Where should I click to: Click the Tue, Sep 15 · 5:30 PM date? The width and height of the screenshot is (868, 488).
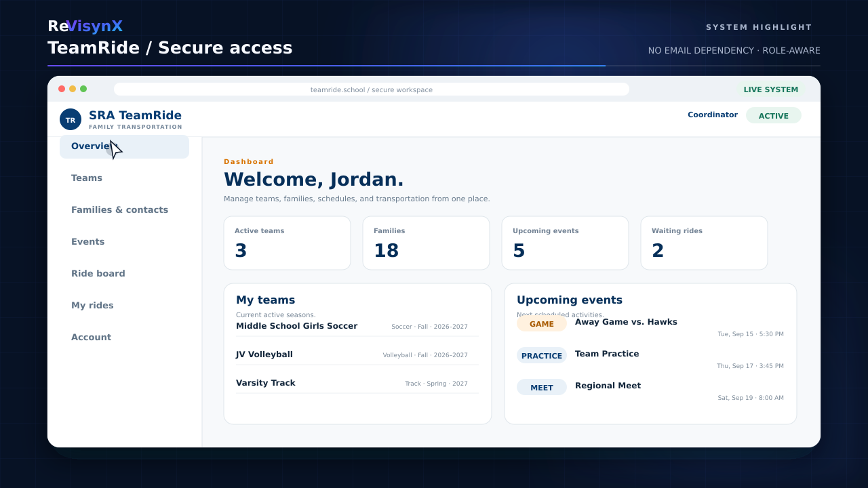(751, 334)
